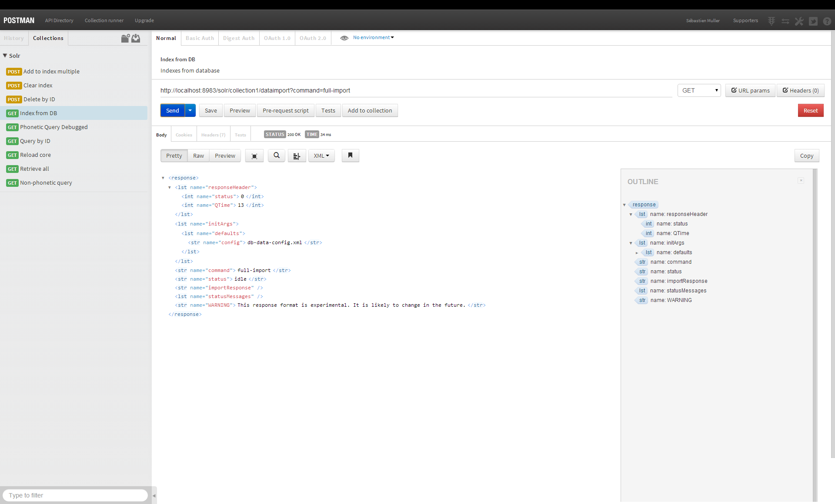
Task: Click the Send button
Action: pyautogui.click(x=173, y=110)
